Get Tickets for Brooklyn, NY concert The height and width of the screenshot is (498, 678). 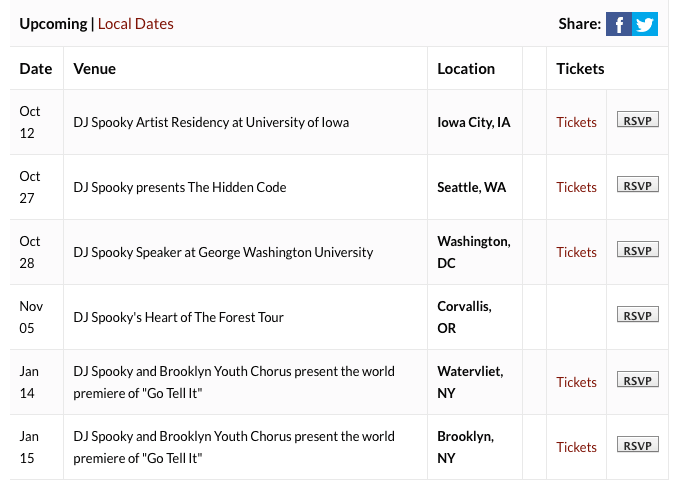[576, 447]
